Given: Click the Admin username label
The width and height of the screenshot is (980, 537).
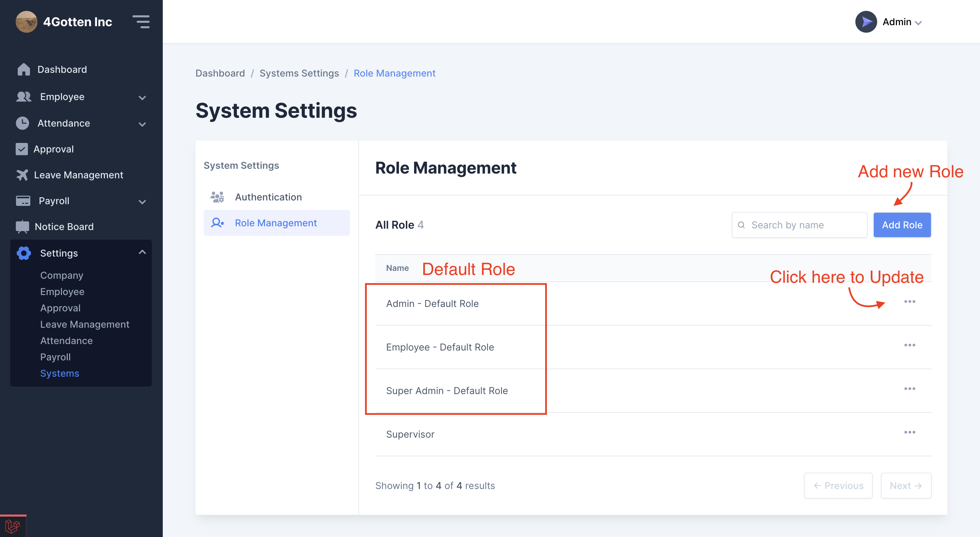Looking at the screenshot, I should (897, 22).
